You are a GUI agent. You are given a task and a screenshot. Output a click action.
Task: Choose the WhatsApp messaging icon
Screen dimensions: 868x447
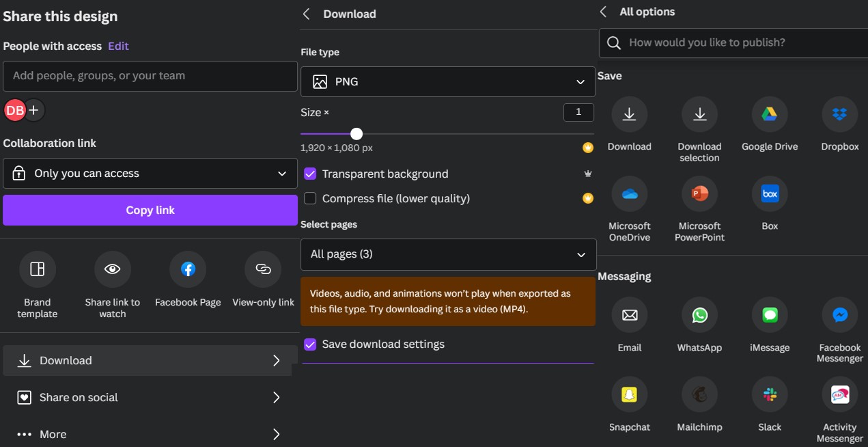(x=699, y=315)
